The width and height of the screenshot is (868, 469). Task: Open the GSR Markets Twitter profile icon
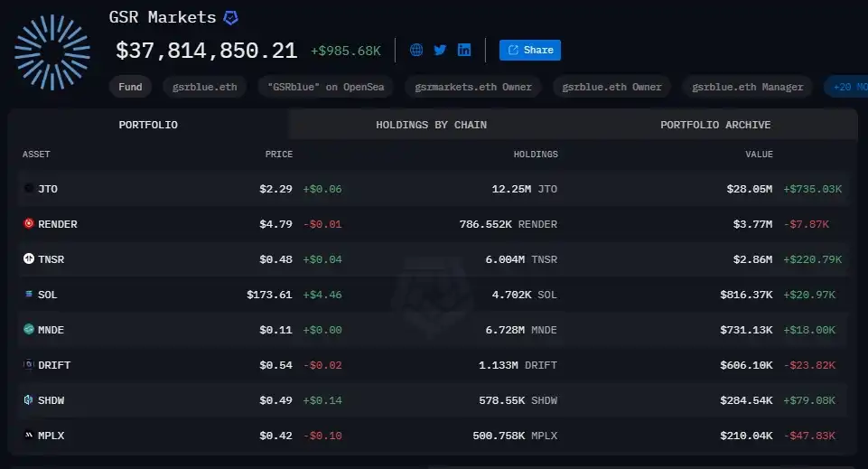(440, 50)
